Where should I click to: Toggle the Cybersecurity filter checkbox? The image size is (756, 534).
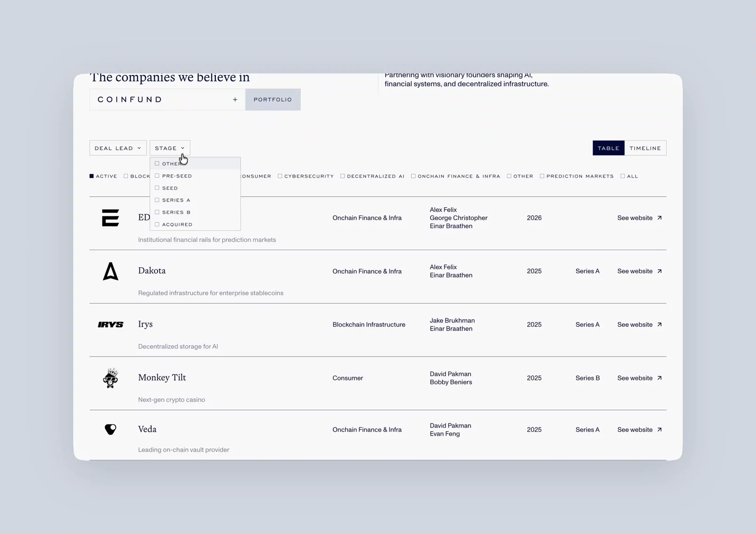pos(280,176)
